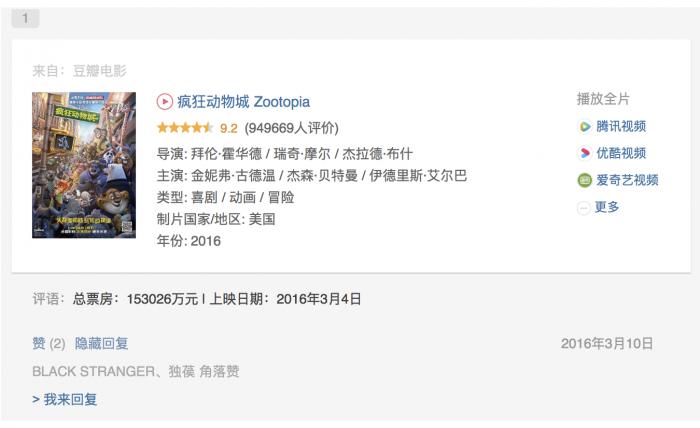Click the red play icon beside 疯狂动物城

point(165,101)
